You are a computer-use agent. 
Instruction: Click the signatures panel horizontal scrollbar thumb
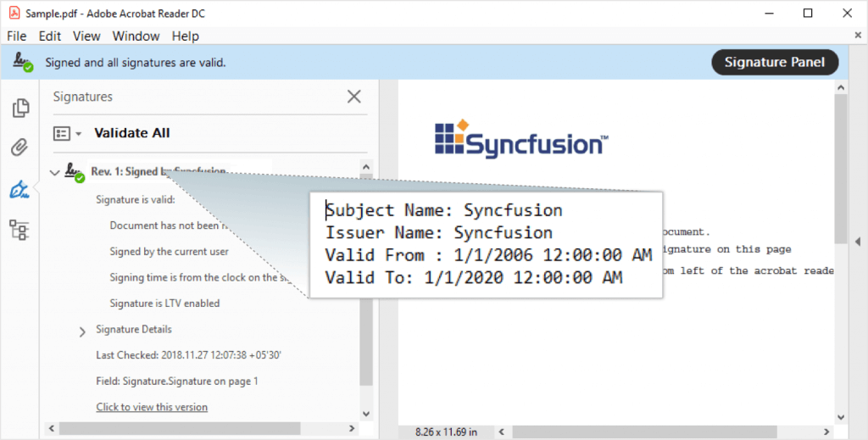(180, 428)
